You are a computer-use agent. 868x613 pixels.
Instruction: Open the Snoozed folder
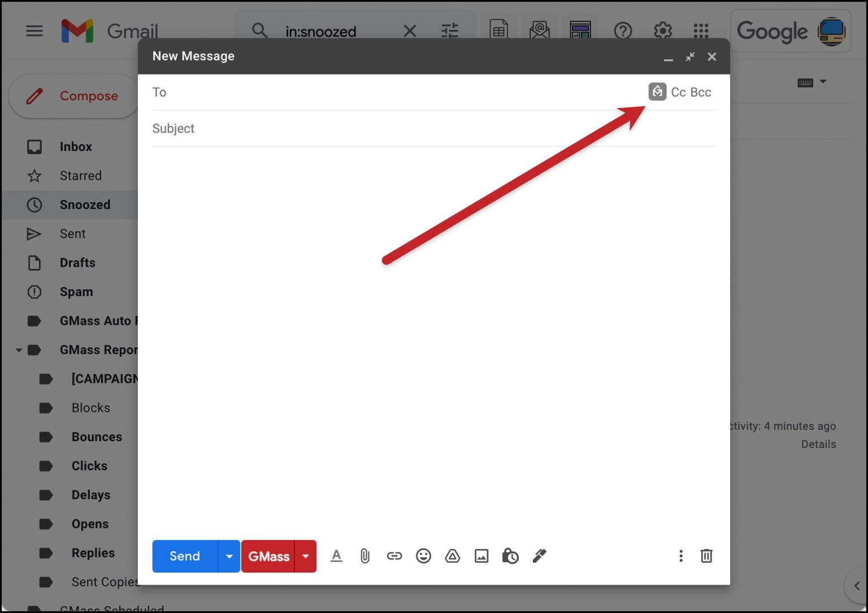(x=85, y=205)
